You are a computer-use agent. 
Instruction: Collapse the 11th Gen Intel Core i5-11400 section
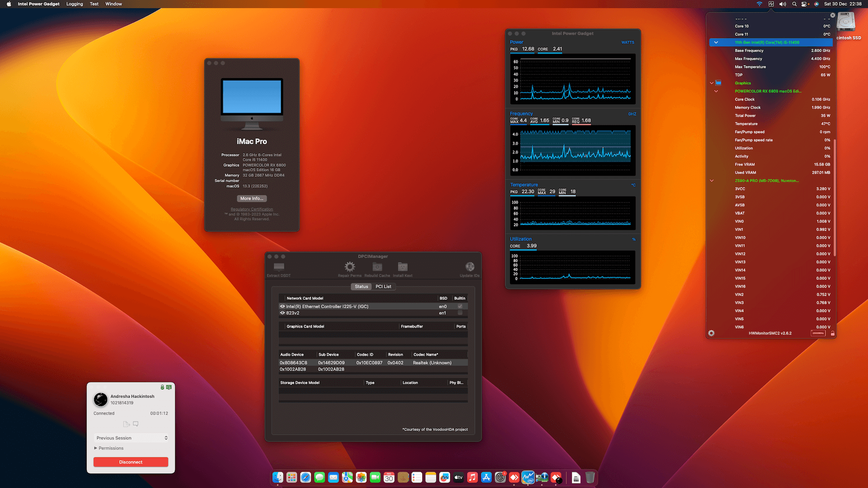tap(716, 42)
